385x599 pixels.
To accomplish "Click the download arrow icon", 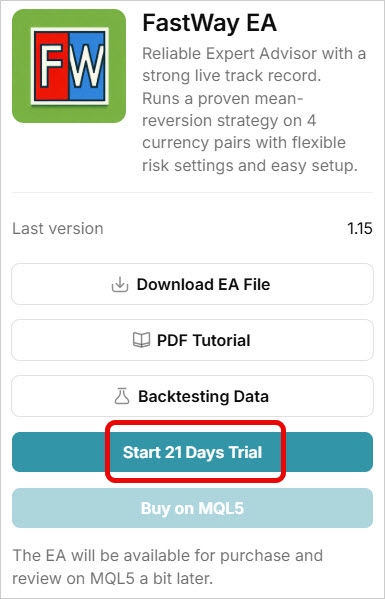I will coord(120,284).
